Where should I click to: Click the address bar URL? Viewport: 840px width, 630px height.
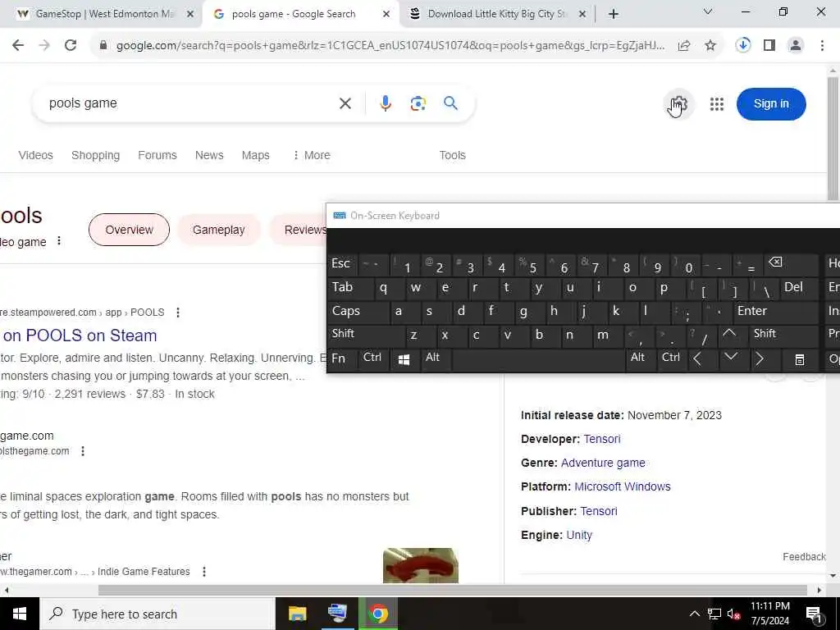[390, 46]
